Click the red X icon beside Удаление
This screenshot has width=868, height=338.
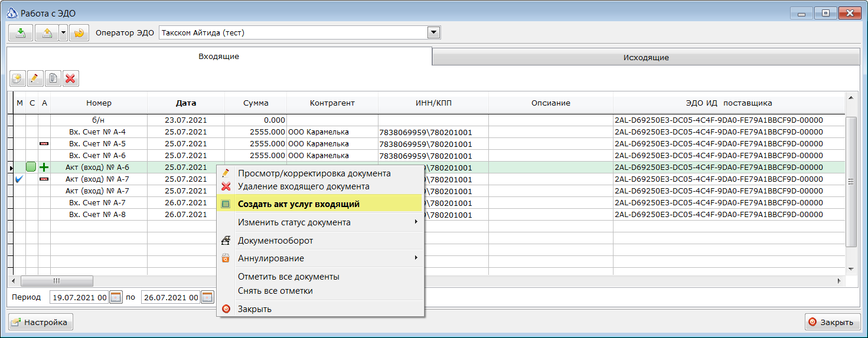click(x=226, y=186)
